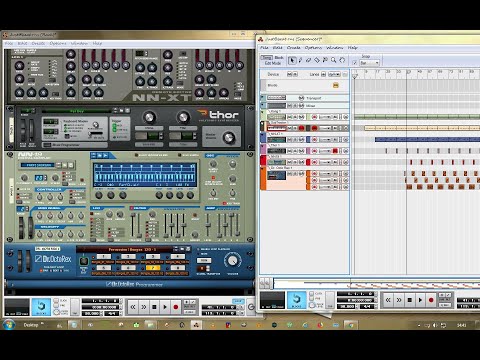Open Window menu in Sequencer window
Screen dimensions: 480x360
(x=335, y=48)
